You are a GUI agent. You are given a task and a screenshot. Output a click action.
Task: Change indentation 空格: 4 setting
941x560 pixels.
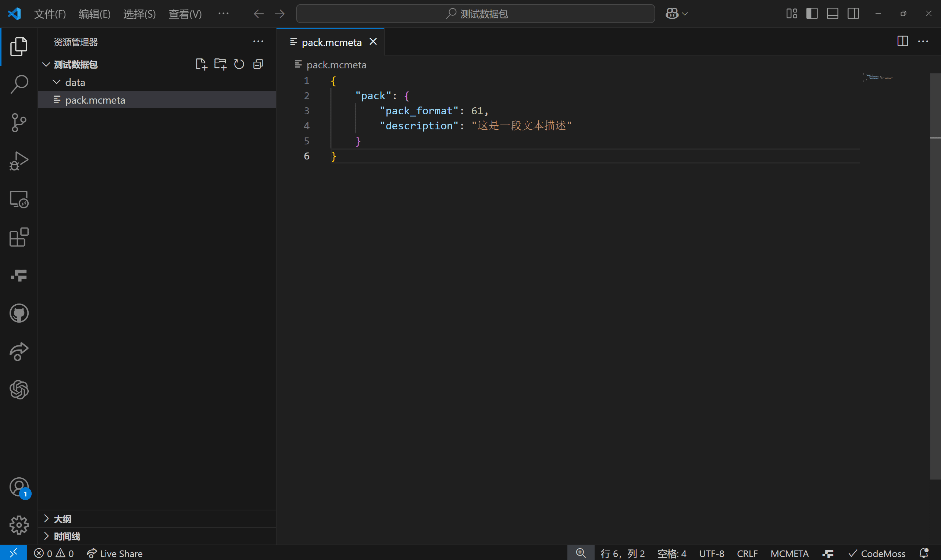tap(672, 554)
